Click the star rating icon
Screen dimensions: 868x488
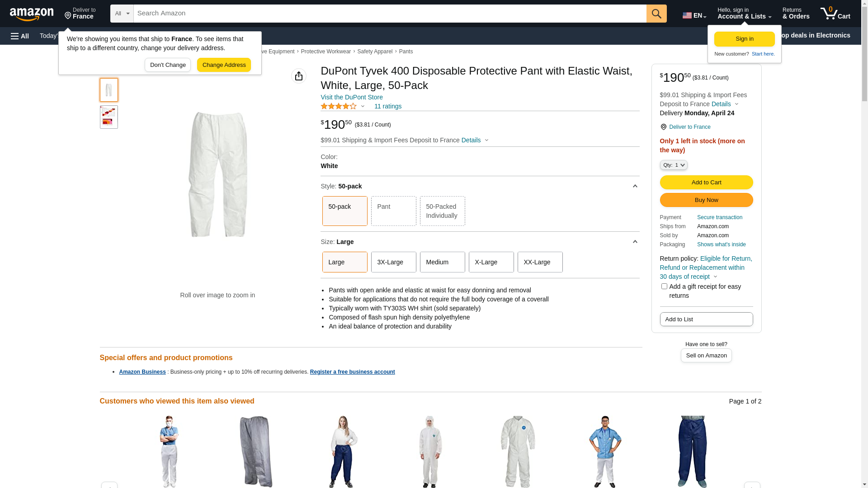click(x=339, y=106)
